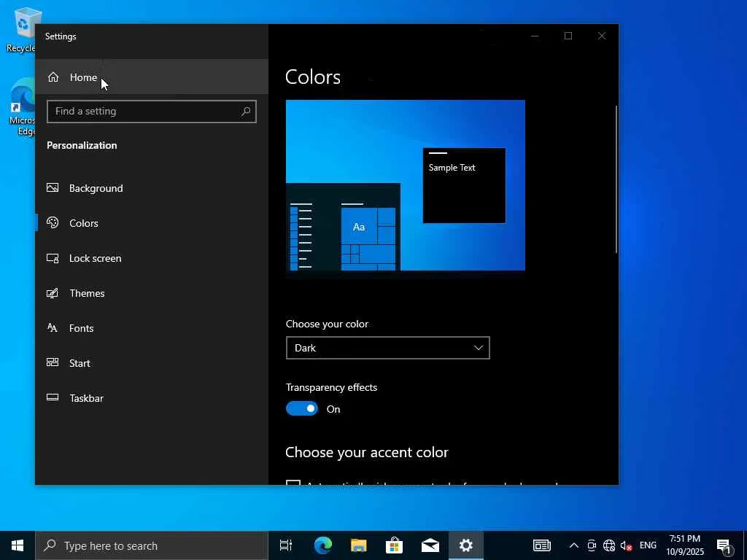Open Start personalization settings
This screenshot has height=560, width=747.
click(152, 363)
